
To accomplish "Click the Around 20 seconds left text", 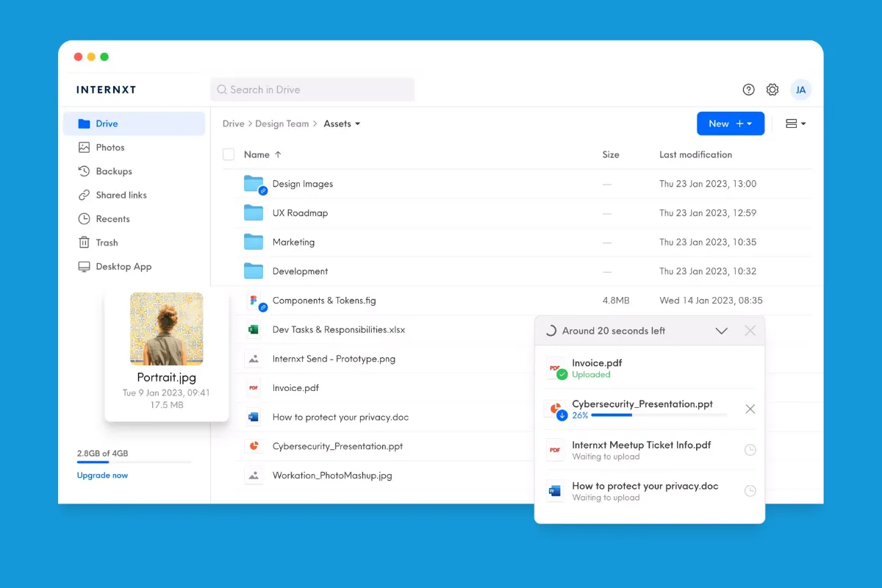I will coord(614,331).
